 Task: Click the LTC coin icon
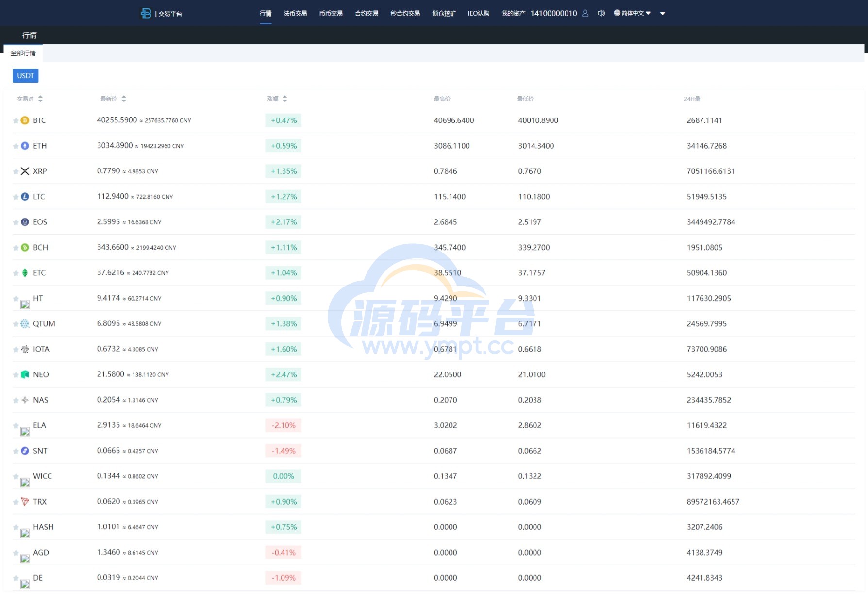(25, 197)
